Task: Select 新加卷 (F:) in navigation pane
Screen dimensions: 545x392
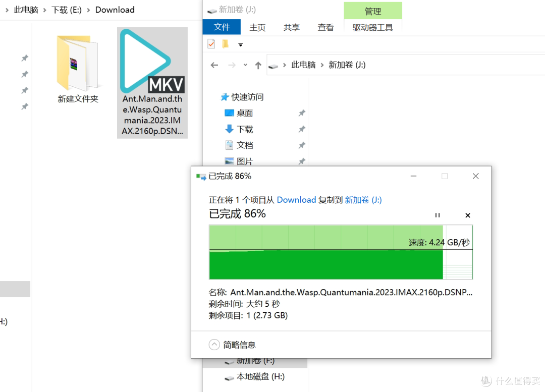Action: pos(255,361)
